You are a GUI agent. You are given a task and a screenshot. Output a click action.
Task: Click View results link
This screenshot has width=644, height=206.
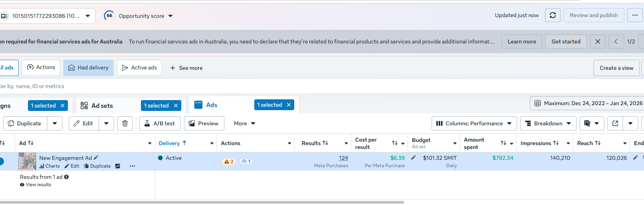(x=38, y=185)
